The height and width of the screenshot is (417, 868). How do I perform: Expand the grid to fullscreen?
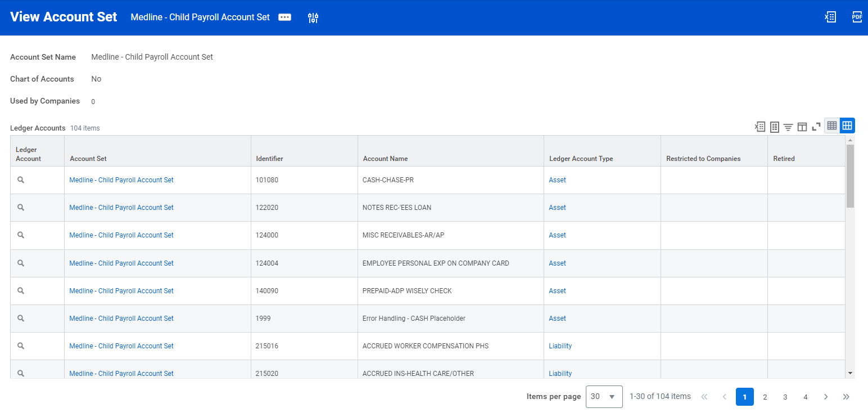[816, 127]
